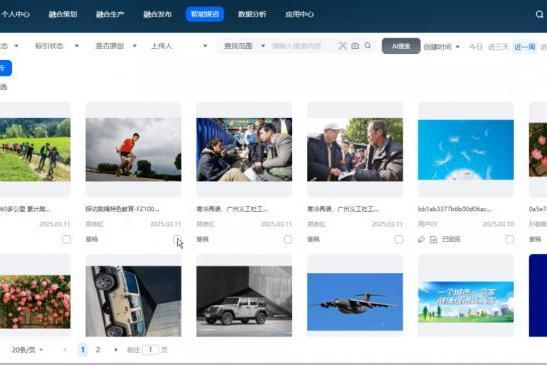Screen dimensions: 547x365
Task: Open the 20条/页 page size dropdown
Action: pos(27,349)
